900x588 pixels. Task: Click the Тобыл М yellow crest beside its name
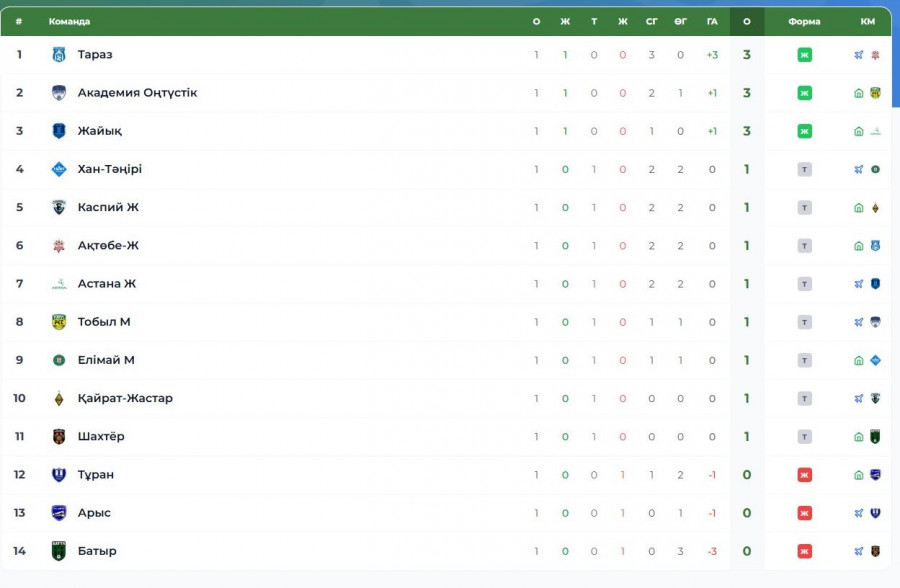click(58, 322)
